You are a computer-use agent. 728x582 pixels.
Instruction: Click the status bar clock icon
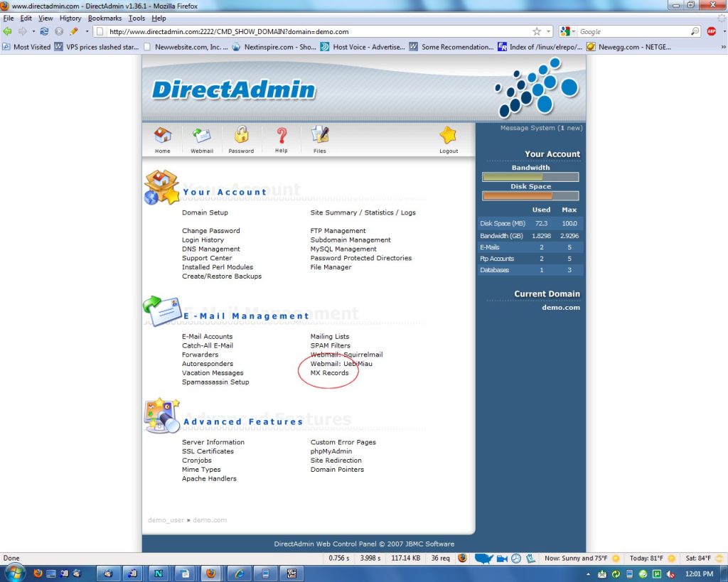point(516,559)
